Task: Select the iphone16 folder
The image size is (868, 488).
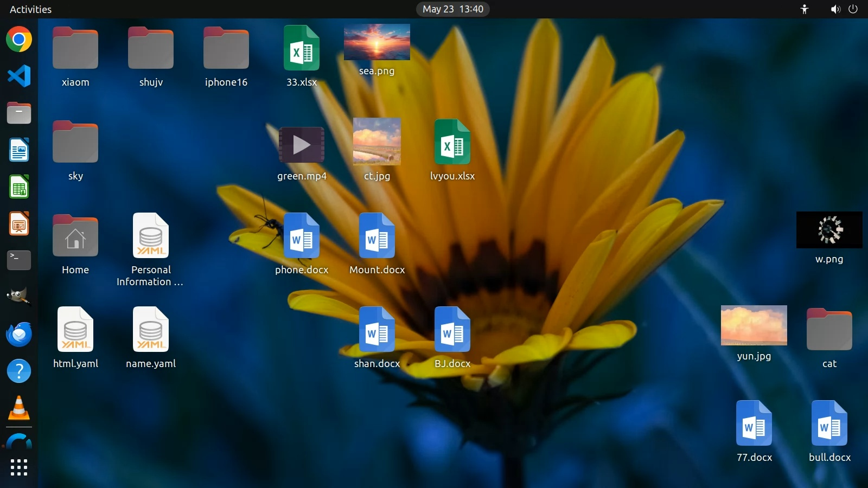Action: (226, 49)
